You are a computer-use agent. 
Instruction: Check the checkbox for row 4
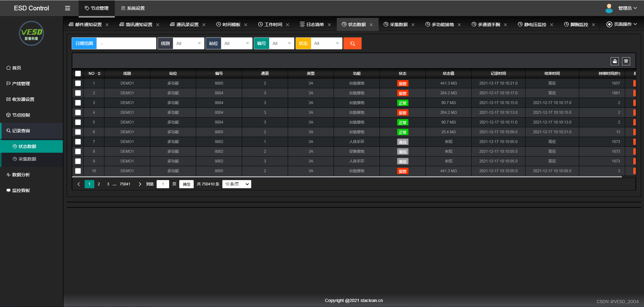point(78,112)
